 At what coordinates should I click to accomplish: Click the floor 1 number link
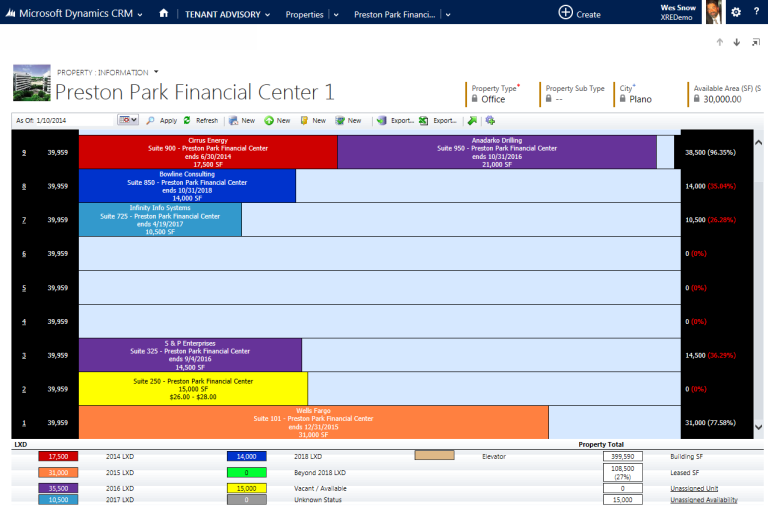tap(24, 423)
